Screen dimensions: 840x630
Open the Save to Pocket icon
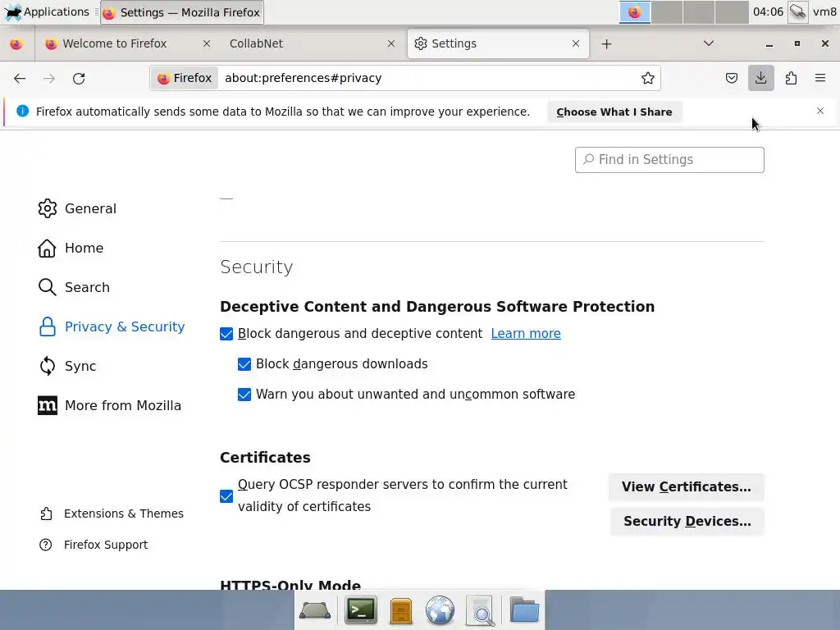(x=732, y=78)
